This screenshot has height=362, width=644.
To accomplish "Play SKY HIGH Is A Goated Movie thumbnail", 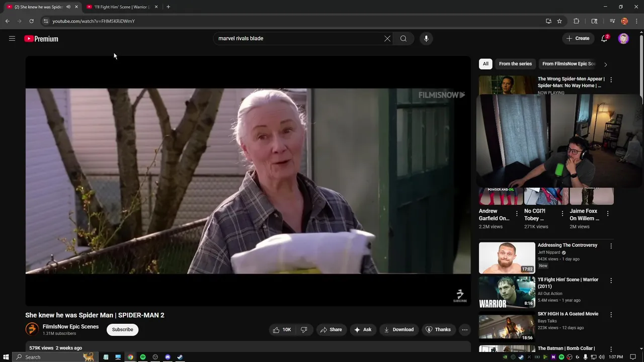I will (x=507, y=327).
